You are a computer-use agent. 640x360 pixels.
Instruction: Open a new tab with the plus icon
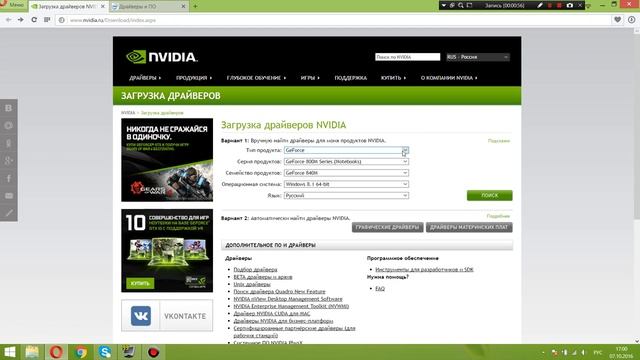tap(195, 6)
